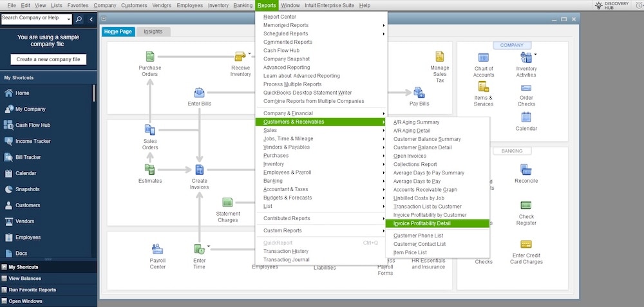
Task: Select Customer Phone List report
Action: point(437,236)
